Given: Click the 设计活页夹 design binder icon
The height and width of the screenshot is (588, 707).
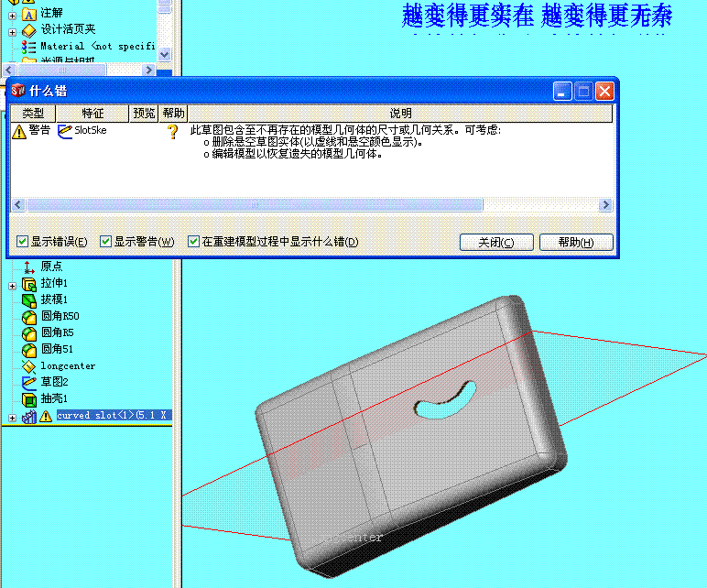Looking at the screenshot, I should pyautogui.click(x=29, y=30).
